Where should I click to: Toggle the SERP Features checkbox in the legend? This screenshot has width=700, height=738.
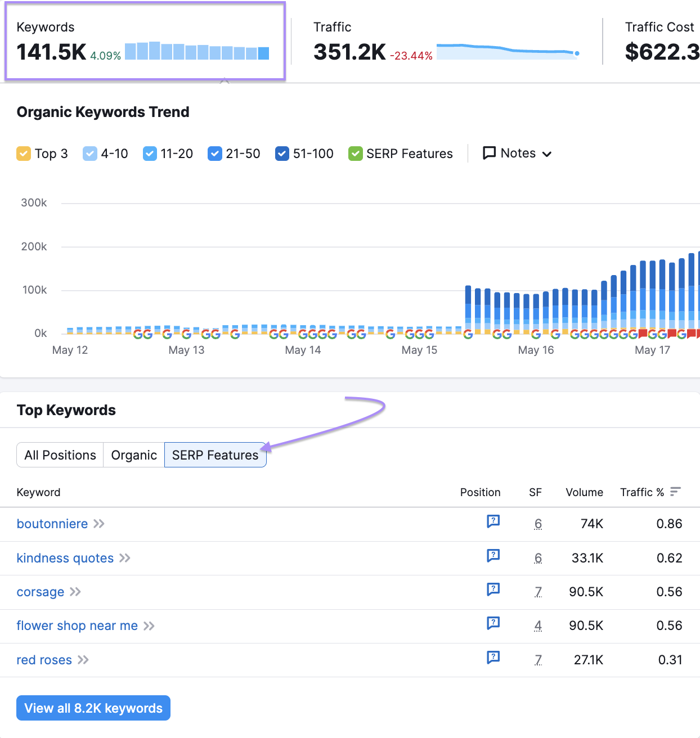[x=356, y=153]
